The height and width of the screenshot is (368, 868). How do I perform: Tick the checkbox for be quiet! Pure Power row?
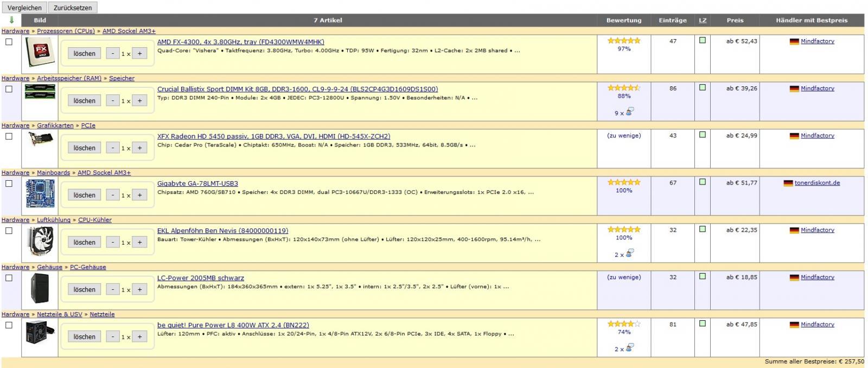tap(9, 325)
